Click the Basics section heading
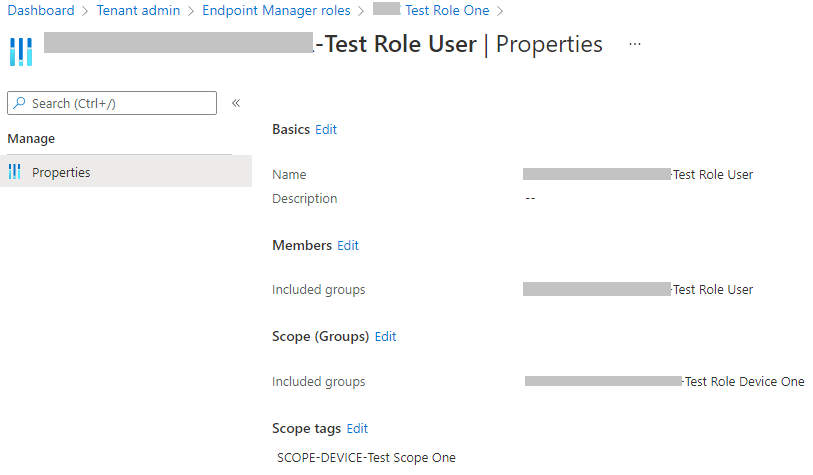This screenshot has width=813, height=475. click(291, 130)
